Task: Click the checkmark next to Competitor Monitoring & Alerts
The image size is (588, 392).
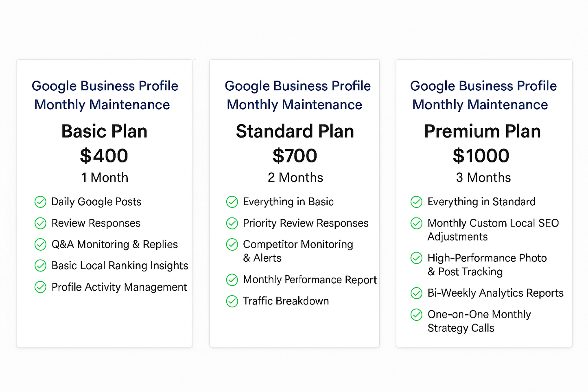Action: [232, 244]
